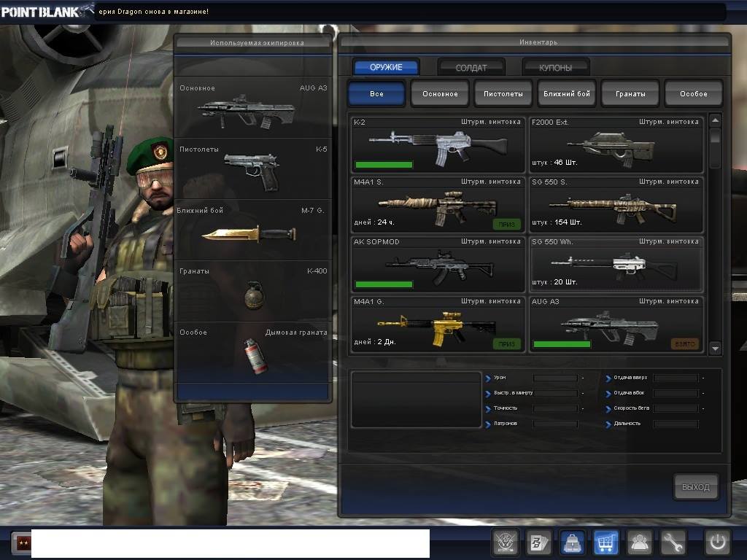Open settings wrench icon

pos(672,542)
